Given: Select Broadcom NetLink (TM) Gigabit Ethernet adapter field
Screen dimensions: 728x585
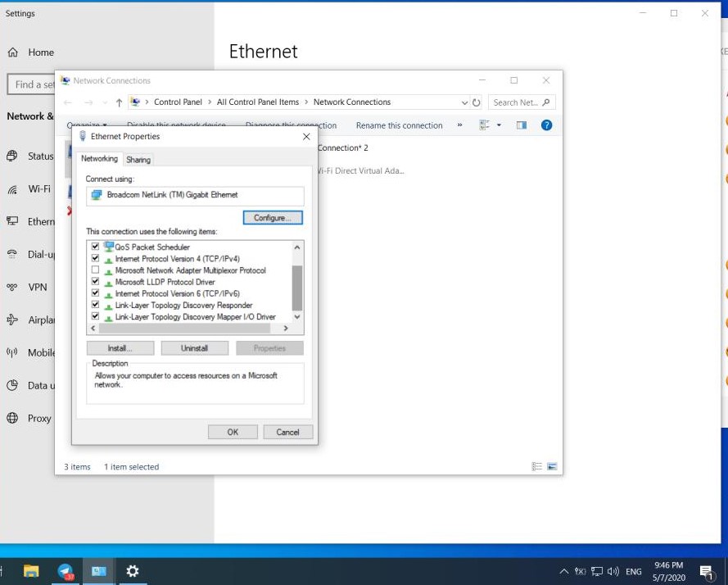Looking at the screenshot, I should coord(195,195).
